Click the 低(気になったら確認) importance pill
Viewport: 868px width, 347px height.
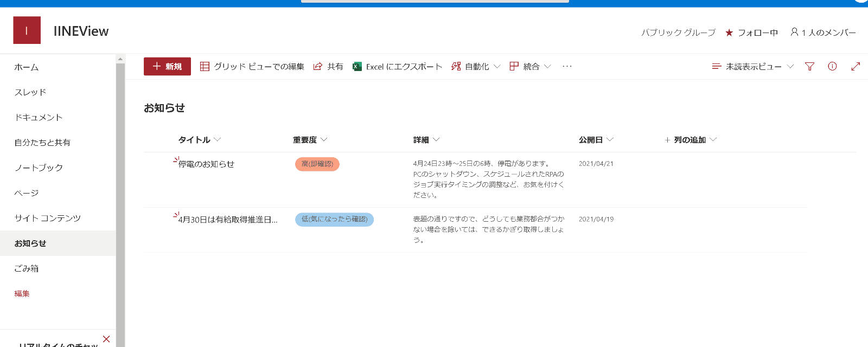(x=334, y=220)
